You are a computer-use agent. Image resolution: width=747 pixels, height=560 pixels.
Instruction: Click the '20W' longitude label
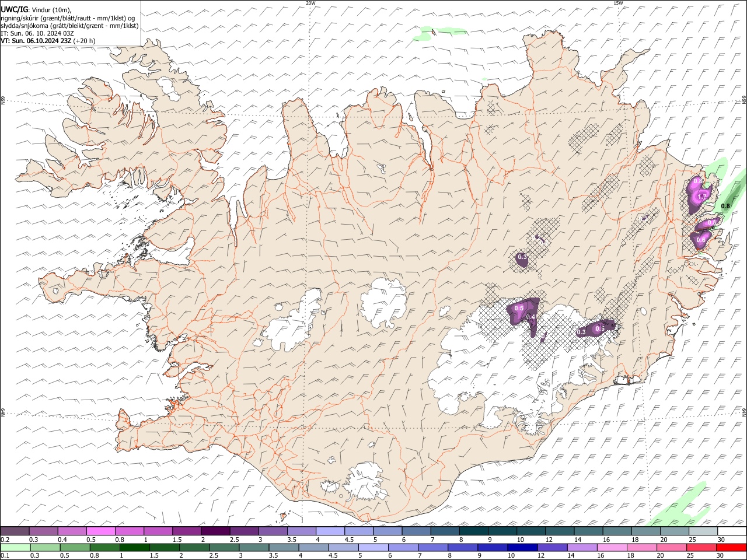coord(310,3)
